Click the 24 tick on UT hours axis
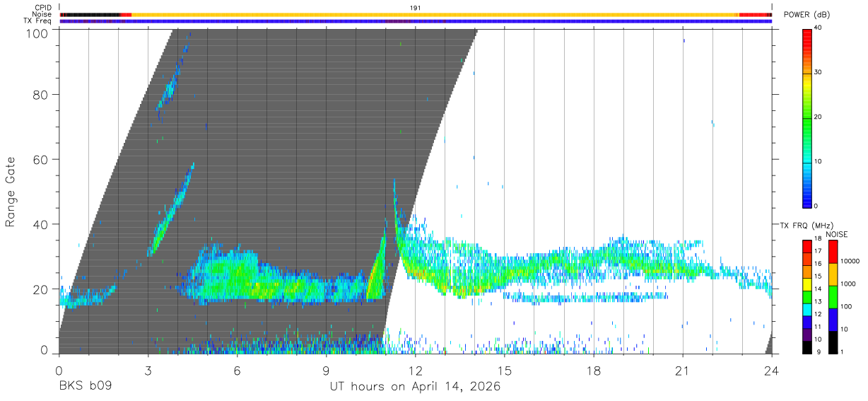This screenshot has width=868, height=401. click(x=772, y=370)
